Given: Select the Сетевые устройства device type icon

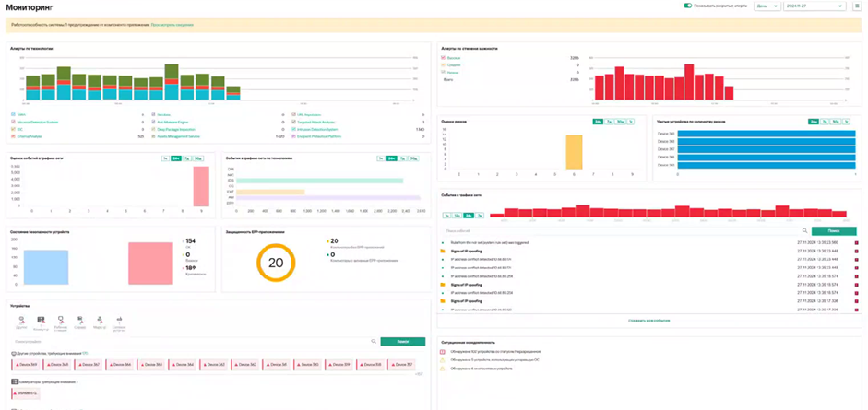Looking at the screenshot, I should [x=119, y=320].
